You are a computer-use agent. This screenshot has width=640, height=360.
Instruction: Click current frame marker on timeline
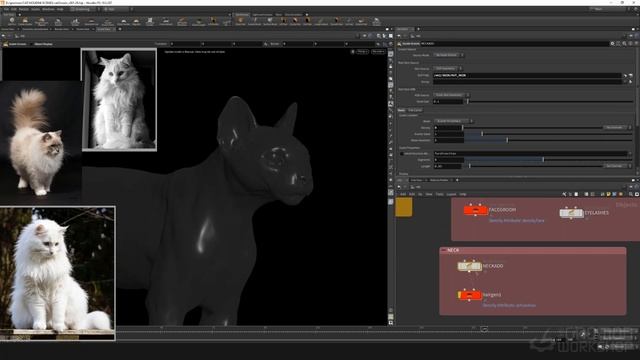click(x=484, y=329)
